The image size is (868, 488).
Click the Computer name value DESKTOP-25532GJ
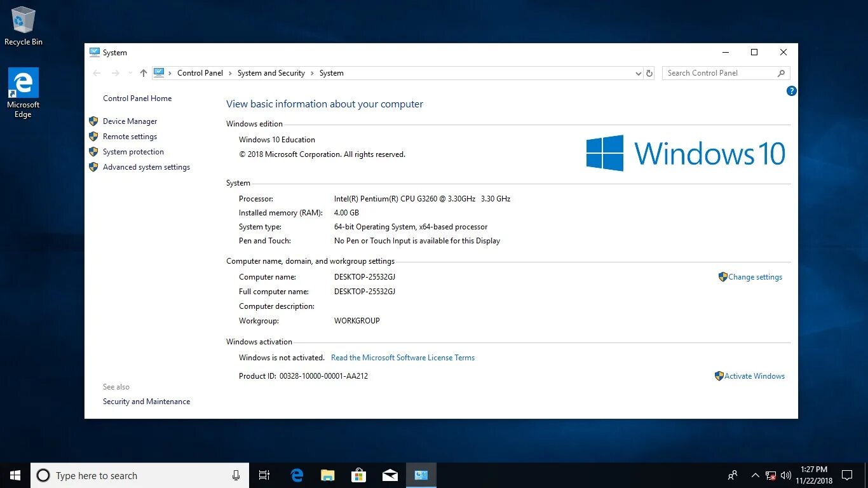[x=365, y=277]
